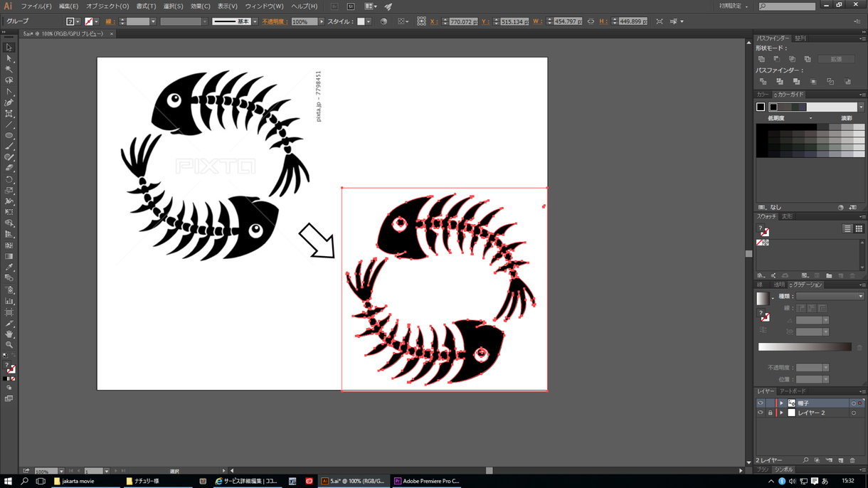The height and width of the screenshot is (488, 868).
Task: Click the Crop pathfinder icon
Action: click(x=813, y=82)
